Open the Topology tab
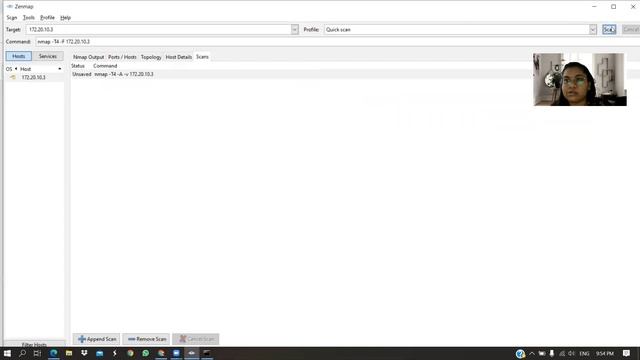This screenshot has width=640, height=360. coord(151,57)
